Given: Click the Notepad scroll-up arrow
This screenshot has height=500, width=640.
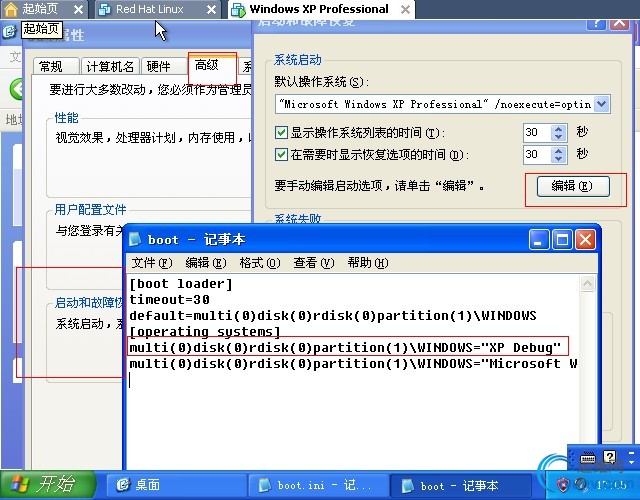Looking at the screenshot, I should [x=587, y=283].
